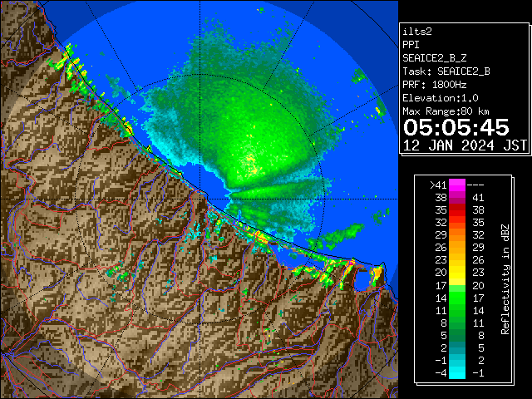Pick the yellow 20 to 23 color band
This screenshot has height=399, width=532.
tap(457, 273)
